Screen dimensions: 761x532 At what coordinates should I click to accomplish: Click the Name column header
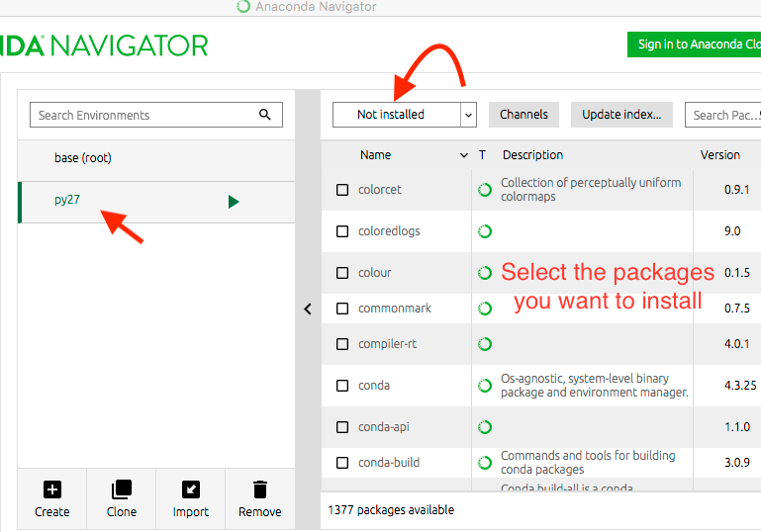375,155
